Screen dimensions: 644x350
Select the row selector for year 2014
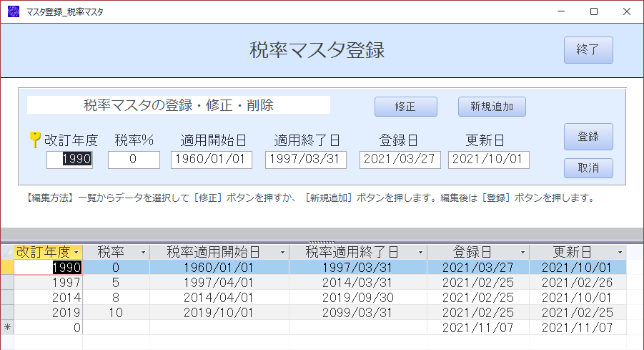tap(7, 297)
